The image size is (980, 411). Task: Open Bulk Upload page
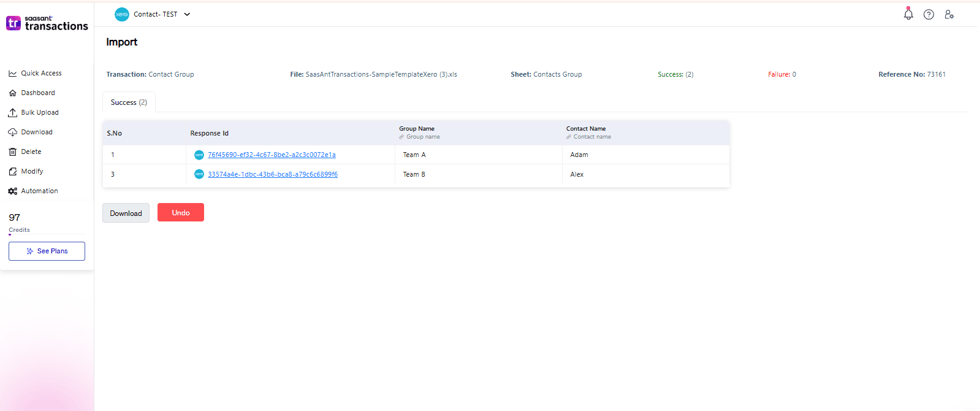[x=40, y=112]
